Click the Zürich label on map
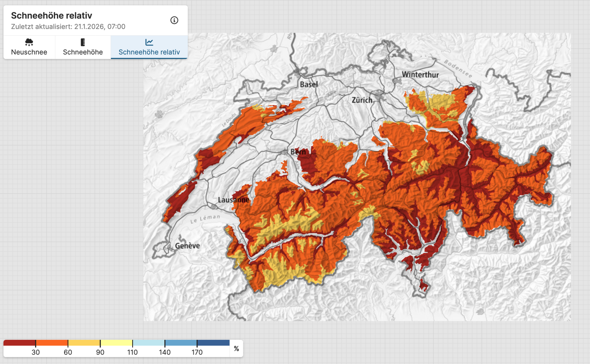The height and width of the screenshot is (364, 590). (x=362, y=100)
